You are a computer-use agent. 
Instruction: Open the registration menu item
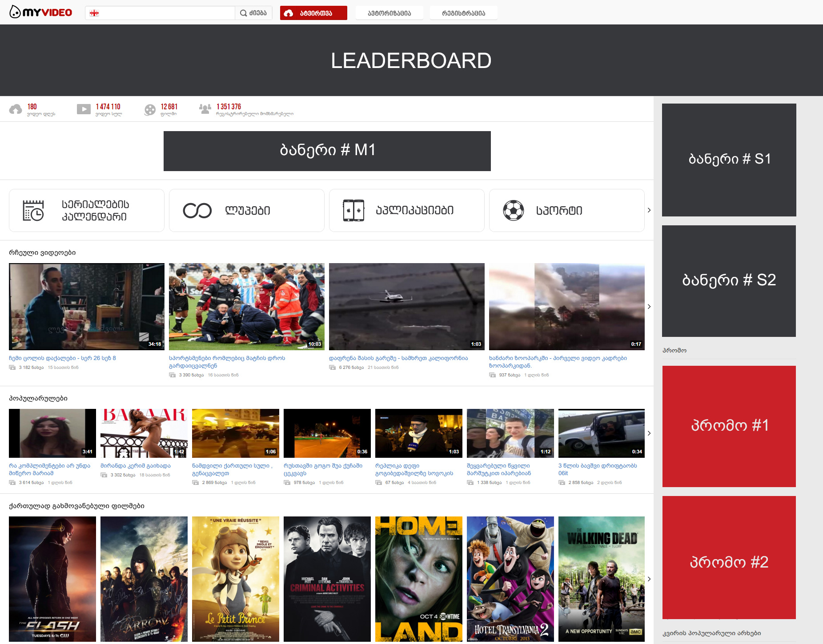coord(463,13)
